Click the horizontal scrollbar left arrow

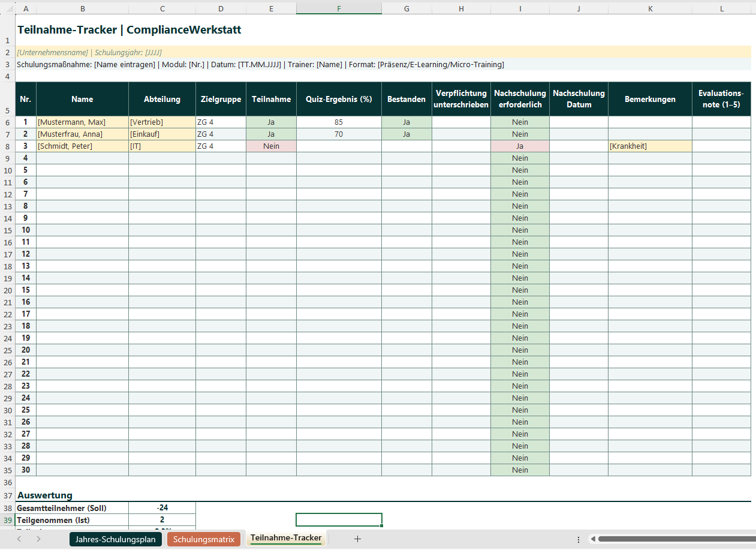pyautogui.click(x=592, y=539)
